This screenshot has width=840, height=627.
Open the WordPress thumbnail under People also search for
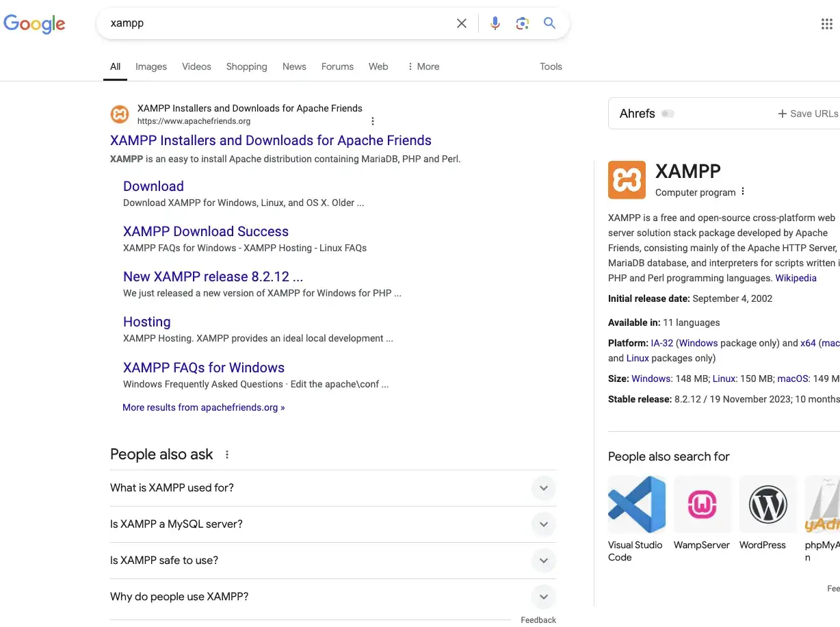pos(767,504)
